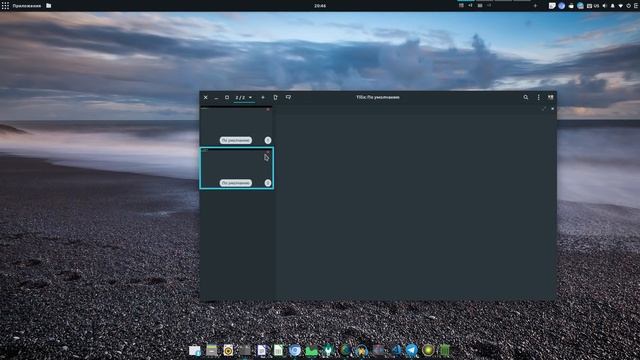This screenshot has height=360, width=640.
Task: Open the volume tray icon
Action: pos(604,6)
